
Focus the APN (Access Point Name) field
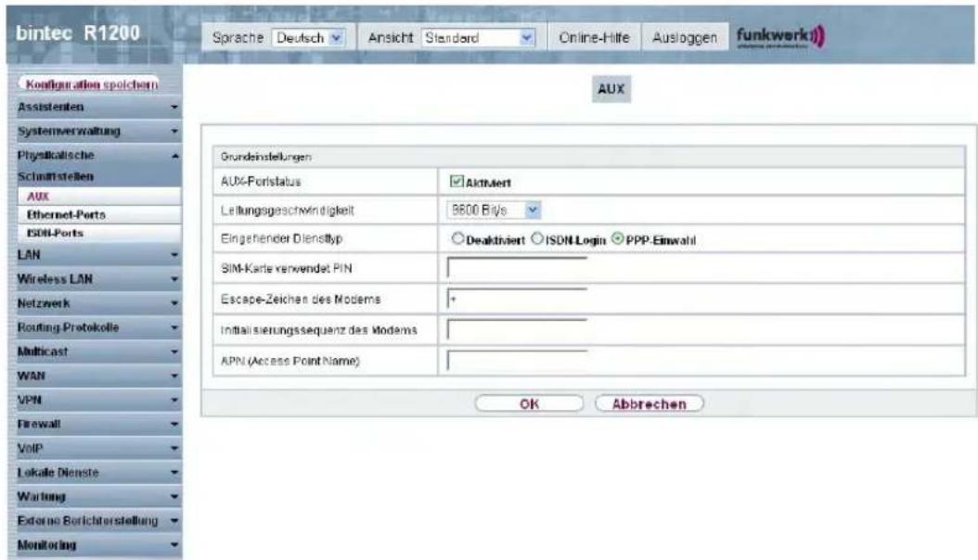[x=517, y=361]
